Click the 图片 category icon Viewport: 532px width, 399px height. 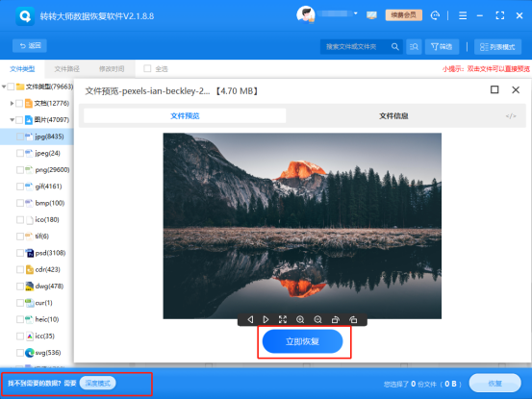(x=29, y=120)
